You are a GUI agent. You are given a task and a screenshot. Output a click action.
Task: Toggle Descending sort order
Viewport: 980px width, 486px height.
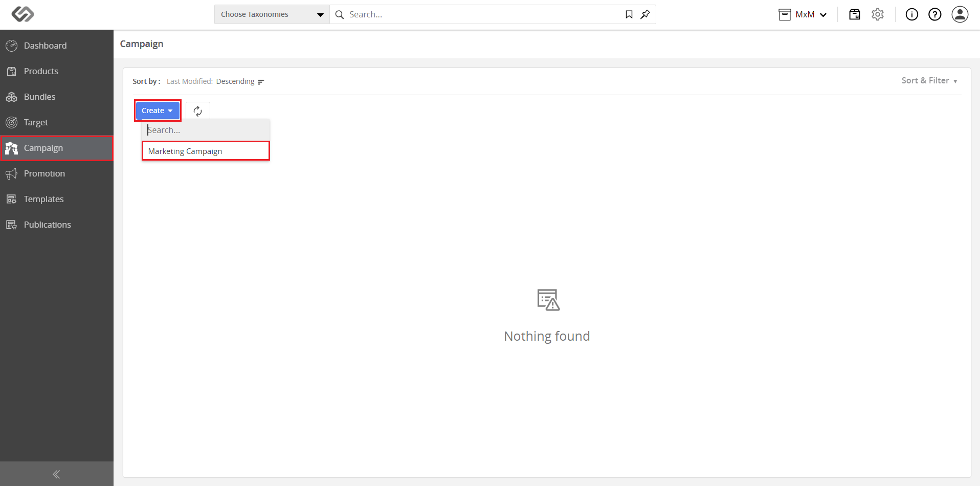coord(235,81)
